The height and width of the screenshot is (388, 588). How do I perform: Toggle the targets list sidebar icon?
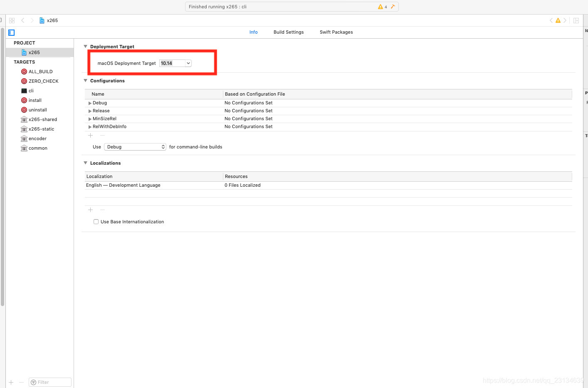pos(12,32)
